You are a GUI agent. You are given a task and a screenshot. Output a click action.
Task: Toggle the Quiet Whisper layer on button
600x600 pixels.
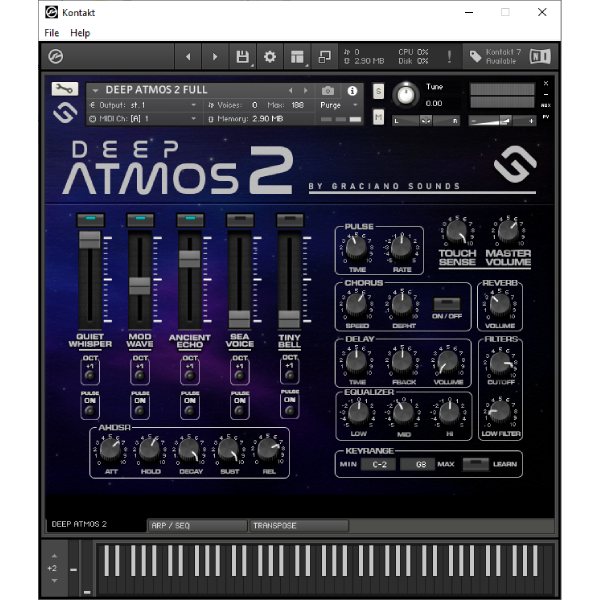click(x=90, y=220)
